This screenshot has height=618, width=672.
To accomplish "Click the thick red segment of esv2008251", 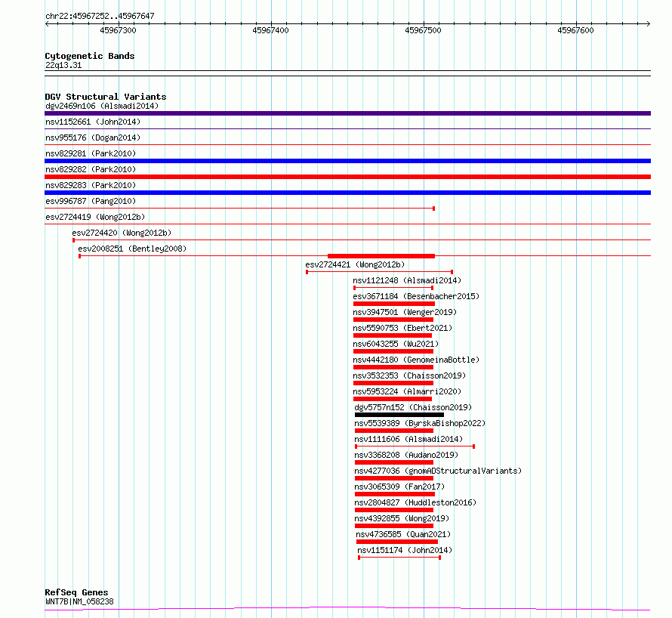I will (381, 256).
